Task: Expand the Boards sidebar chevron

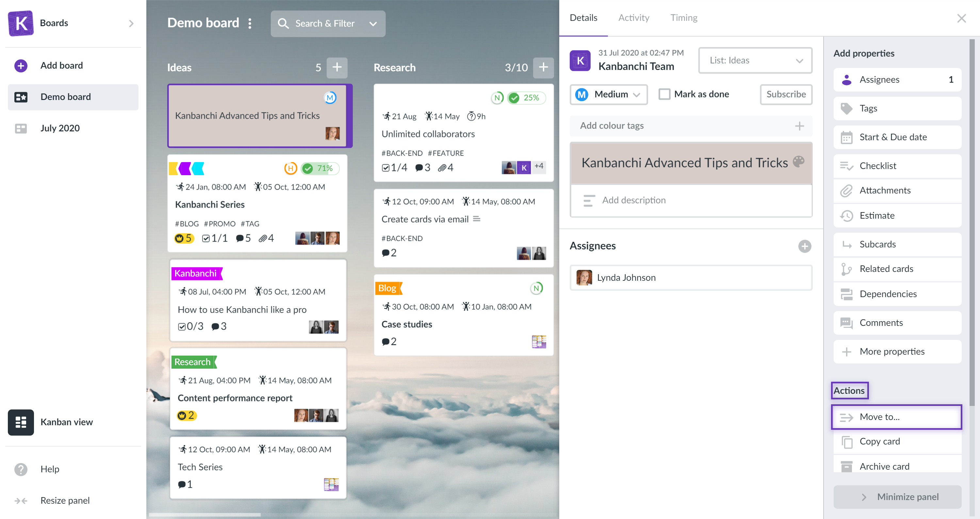Action: coord(131,24)
